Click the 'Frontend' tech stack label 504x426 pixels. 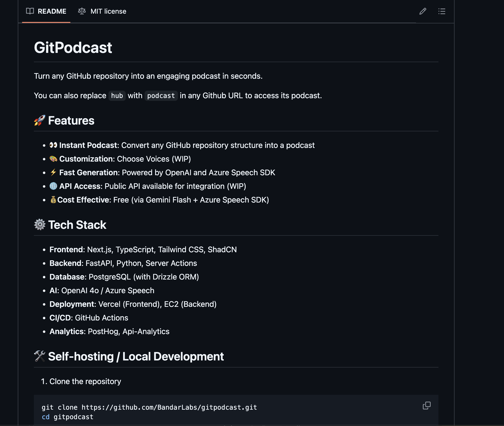point(66,250)
